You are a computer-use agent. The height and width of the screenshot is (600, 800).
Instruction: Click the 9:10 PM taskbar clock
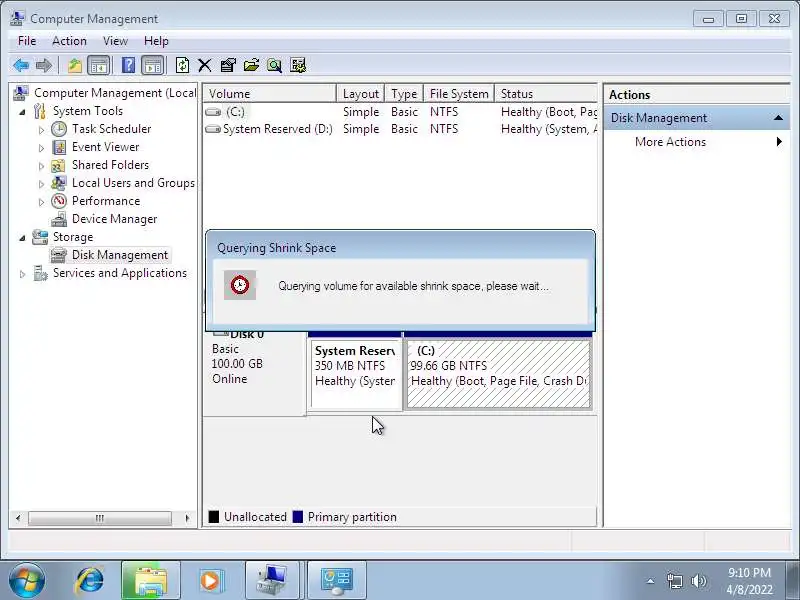point(749,581)
